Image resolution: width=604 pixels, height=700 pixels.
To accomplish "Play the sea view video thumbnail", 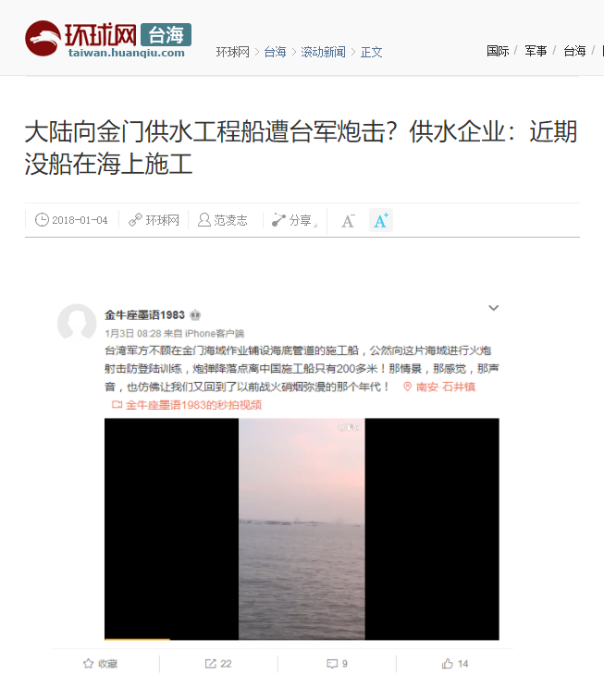I will 302,529.
